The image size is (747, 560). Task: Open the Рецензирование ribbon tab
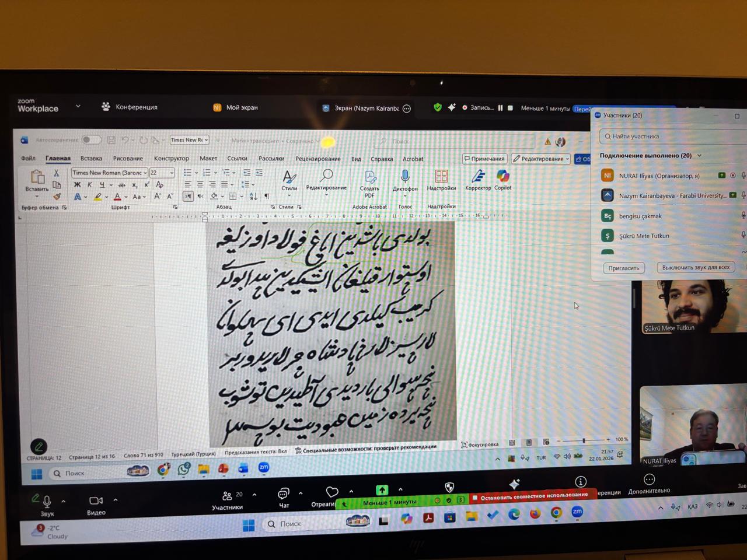coord(317,159)
